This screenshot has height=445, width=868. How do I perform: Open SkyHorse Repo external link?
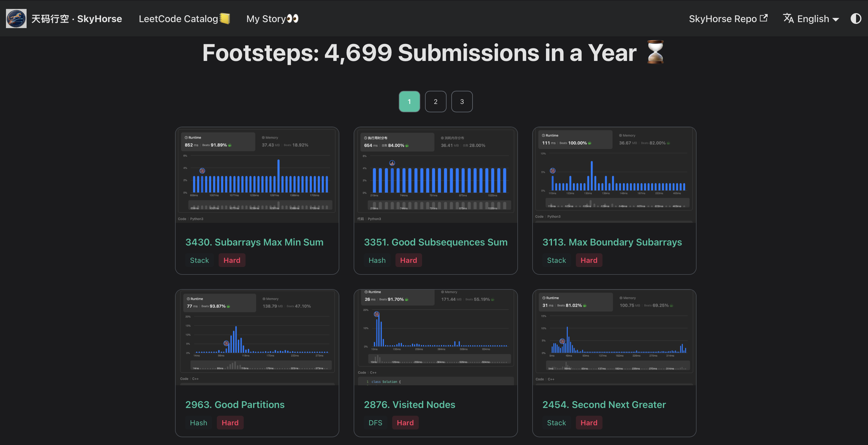pyautogui.click(x=728, y=19)
